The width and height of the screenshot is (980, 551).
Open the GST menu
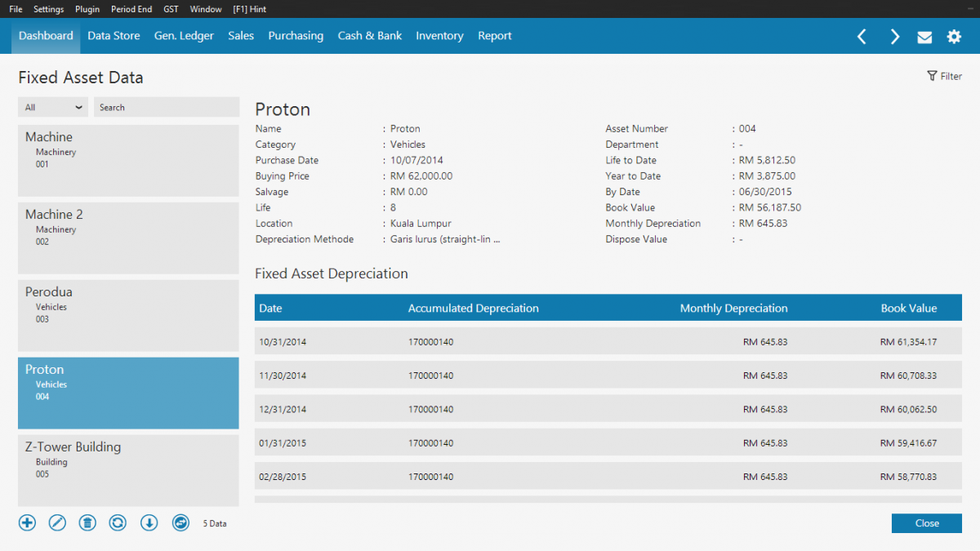(170, 9)
